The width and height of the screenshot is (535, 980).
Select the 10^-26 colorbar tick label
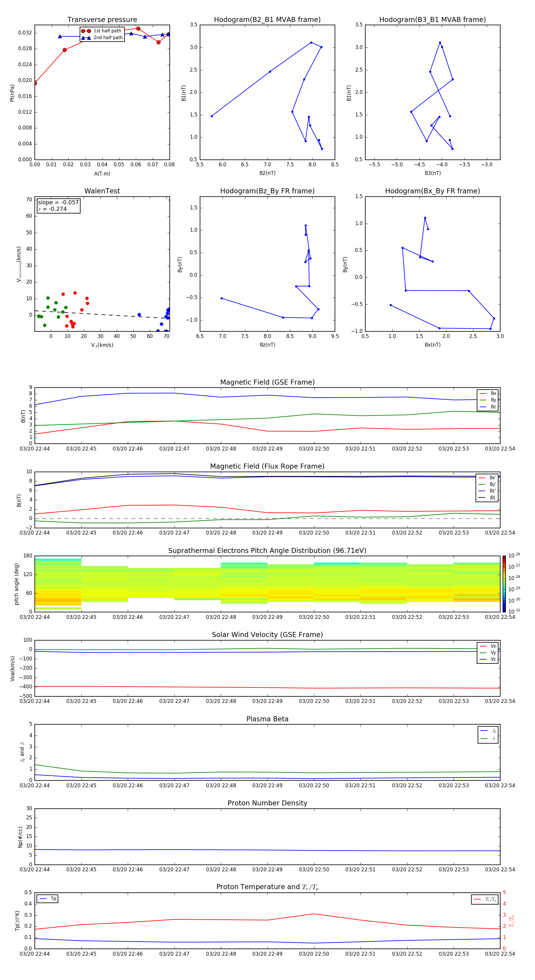coord(514,555)
